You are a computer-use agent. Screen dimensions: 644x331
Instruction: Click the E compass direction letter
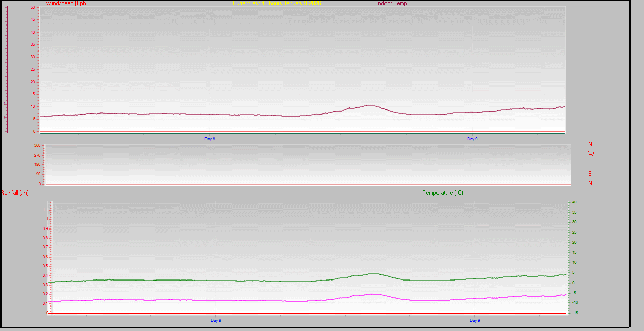point(590,173)
